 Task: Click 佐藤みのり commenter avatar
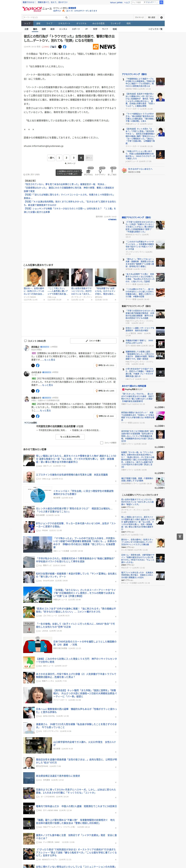(x=26, y=399)
